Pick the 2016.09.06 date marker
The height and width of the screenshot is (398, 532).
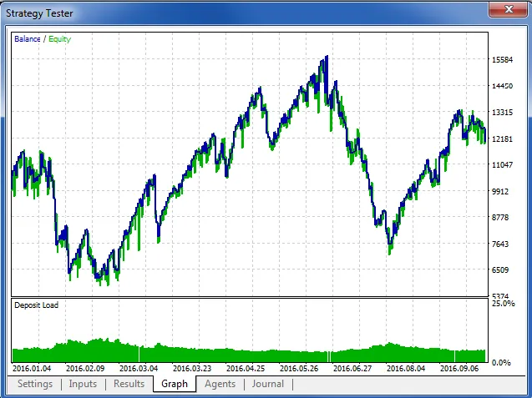(x=459, y=368)
